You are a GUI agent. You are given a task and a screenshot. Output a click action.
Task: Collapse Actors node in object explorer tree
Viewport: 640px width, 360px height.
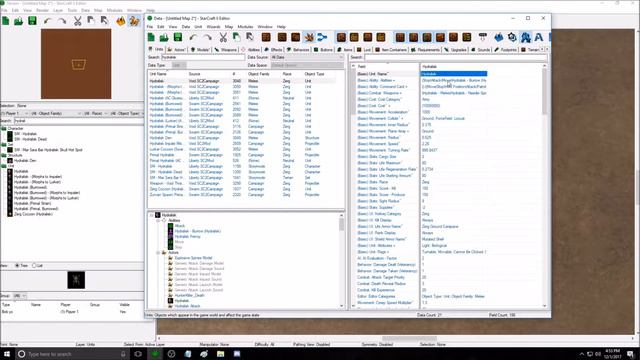[158, 253]
